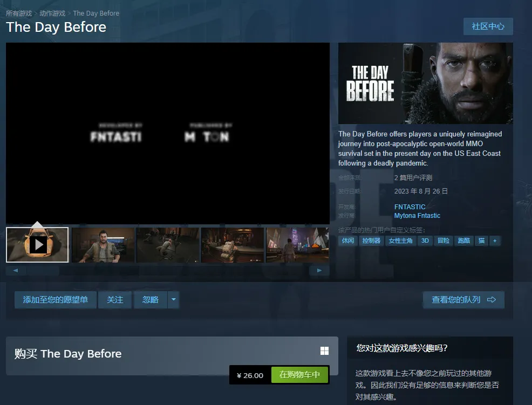Click the 您对这款游戏感兴趣吗? heading
Screen dimensions: 532x405
click(402, 348)
